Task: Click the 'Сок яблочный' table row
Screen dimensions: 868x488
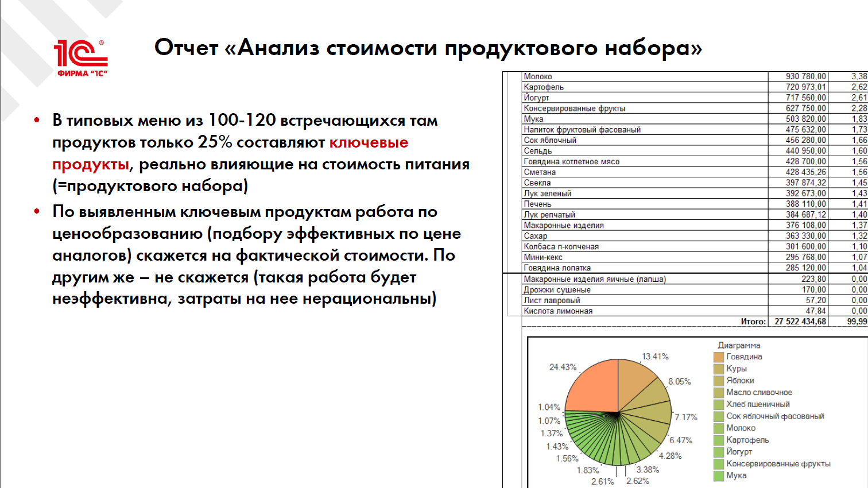Action: [550, 140]
